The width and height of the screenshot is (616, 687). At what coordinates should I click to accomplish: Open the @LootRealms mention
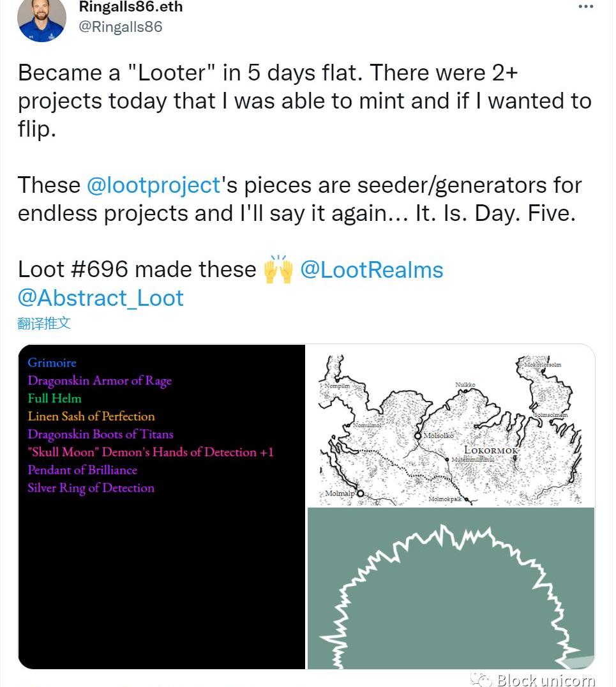coord(372,269)
